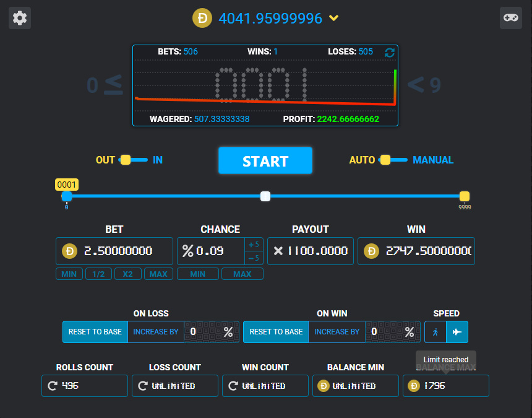Expand the balance currency dropdown arrow

(334, 18)
